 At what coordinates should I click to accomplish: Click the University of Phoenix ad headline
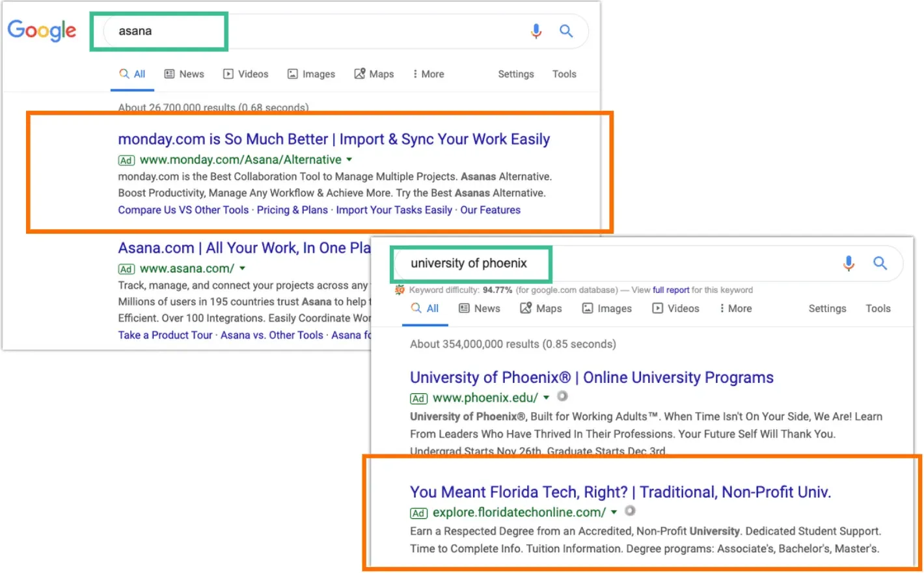591,377
